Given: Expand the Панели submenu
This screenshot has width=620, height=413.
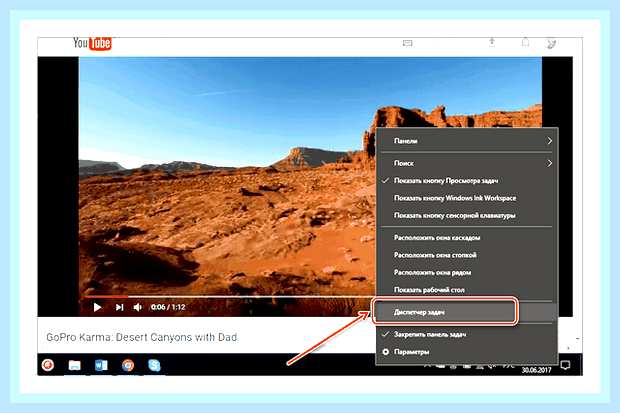Looking at the screenshot, I should [x=467, y=141].
